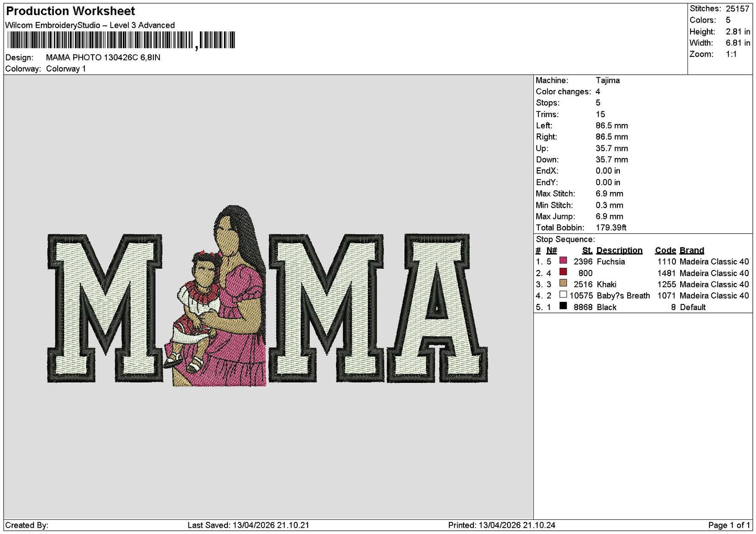Click the stitch count '800' in row 2
This screenshot has height=534, width=756.
click(585, 274)
